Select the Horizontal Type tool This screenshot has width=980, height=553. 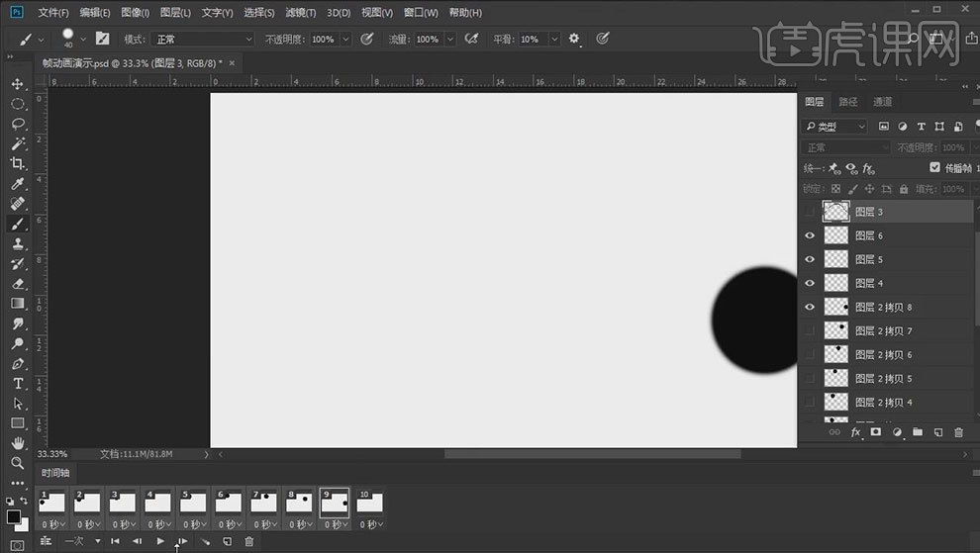tap(18, 384)
